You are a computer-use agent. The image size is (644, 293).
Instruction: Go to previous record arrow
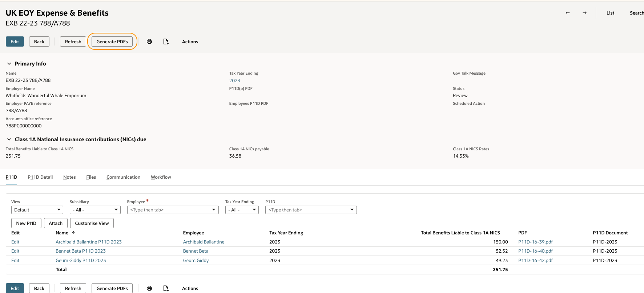[x=568, y=13]
